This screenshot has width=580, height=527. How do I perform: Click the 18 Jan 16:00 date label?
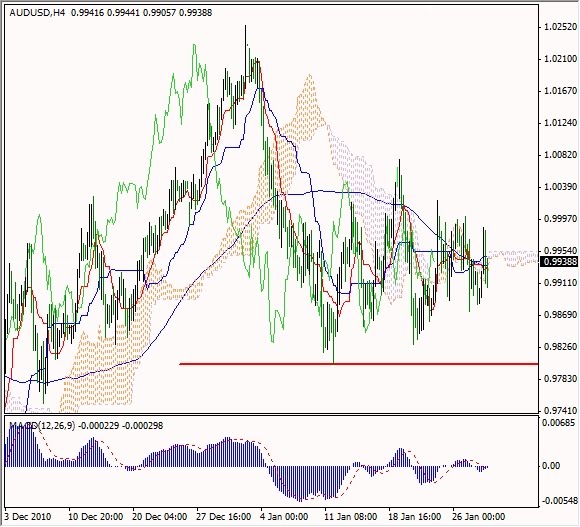(415, 517)
